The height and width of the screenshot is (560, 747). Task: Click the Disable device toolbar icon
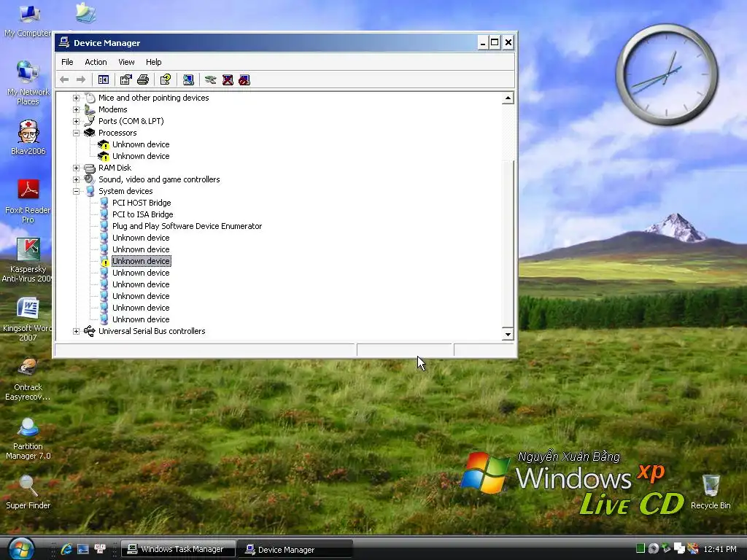click(x=244, y=80)
